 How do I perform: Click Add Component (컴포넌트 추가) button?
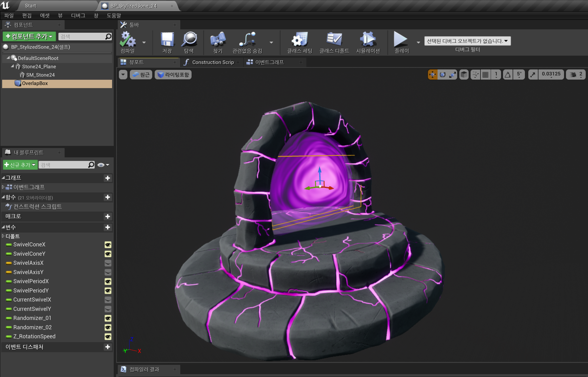[x=29, y=36]
